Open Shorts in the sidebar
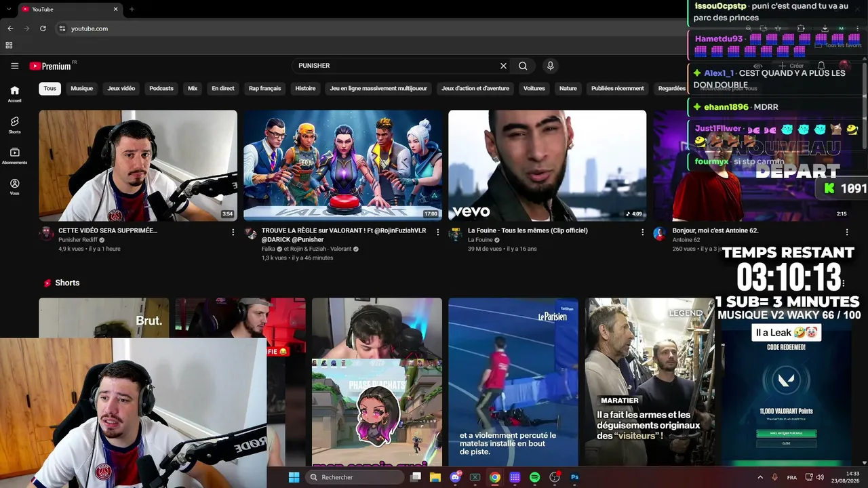 tap(14, 125)
